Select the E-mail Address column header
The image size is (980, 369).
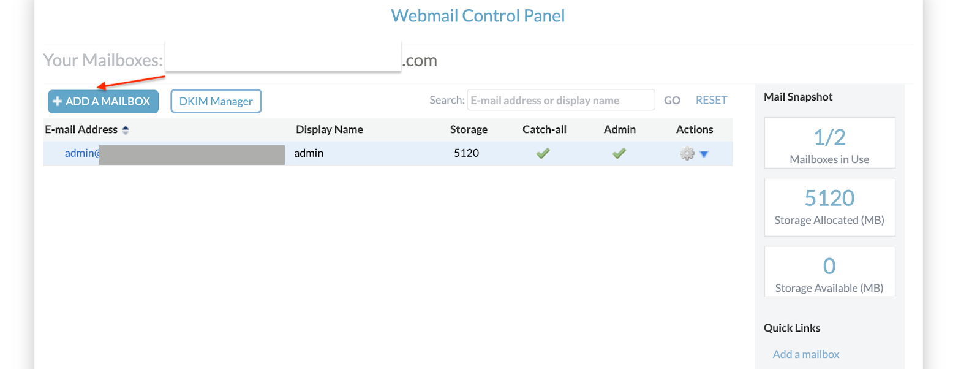coord(81,129)
